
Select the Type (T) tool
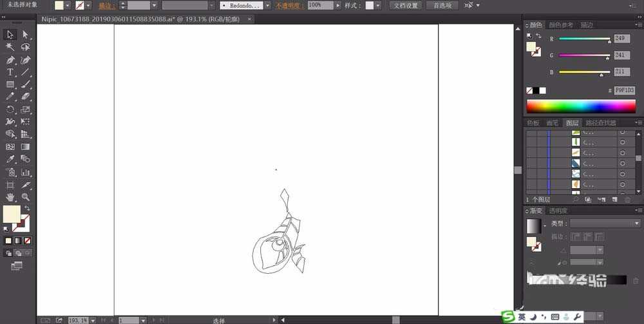pyautogui.click(x=10, y=72)
